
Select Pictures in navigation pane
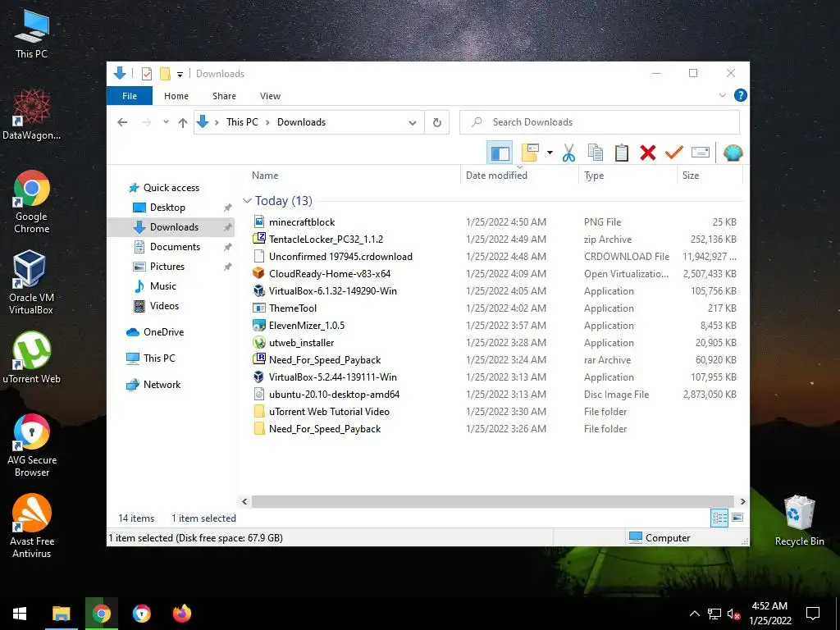167,267
